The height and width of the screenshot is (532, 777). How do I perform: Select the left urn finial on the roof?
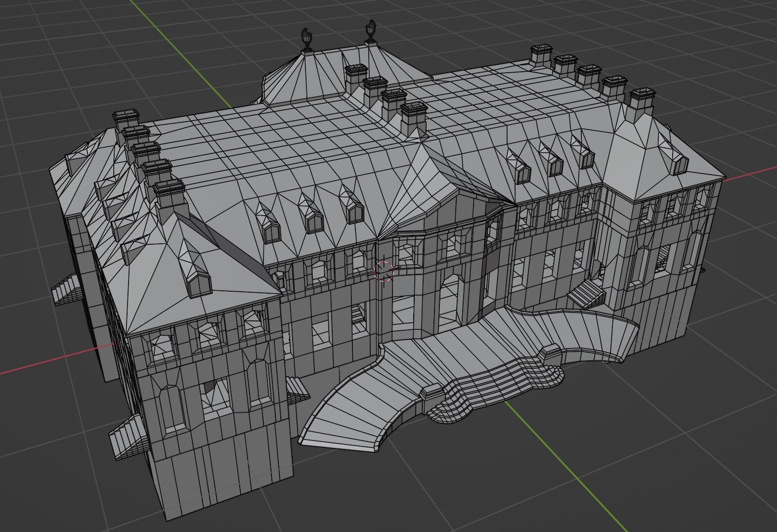click(x=306, y=40)
